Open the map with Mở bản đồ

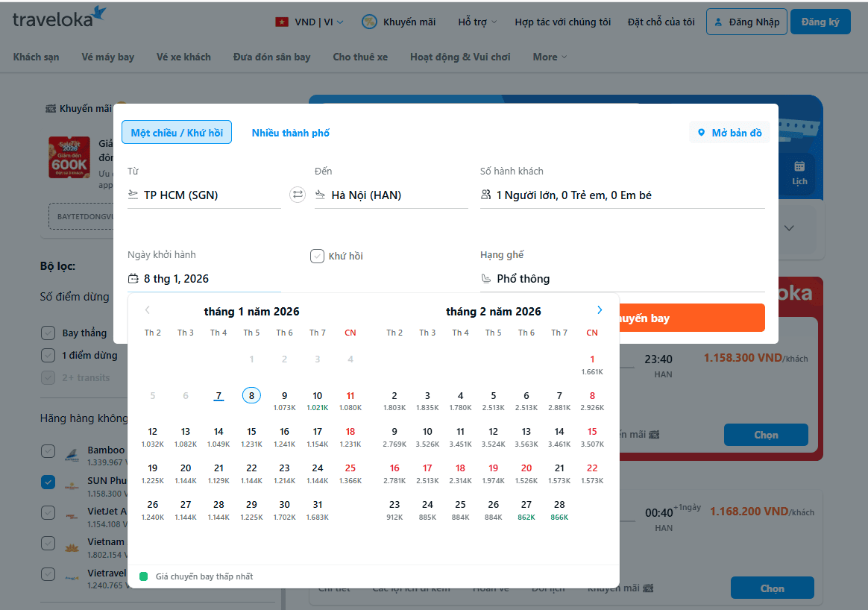point(729,133)
